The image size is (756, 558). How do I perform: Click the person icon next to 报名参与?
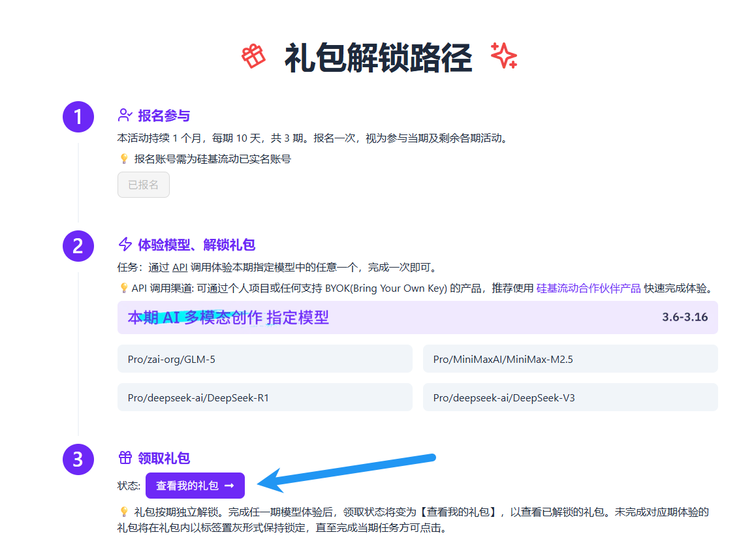click(125, 116)
